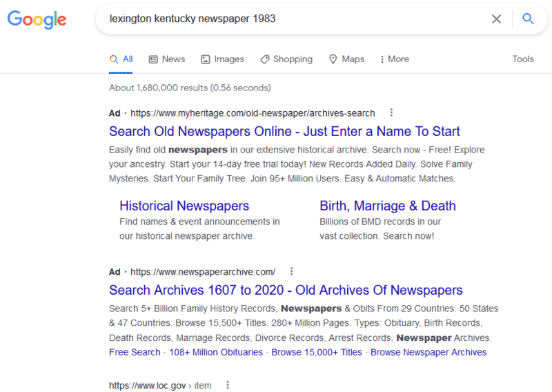
Task: Expand the More search options menu
Action: click(395, 59)
